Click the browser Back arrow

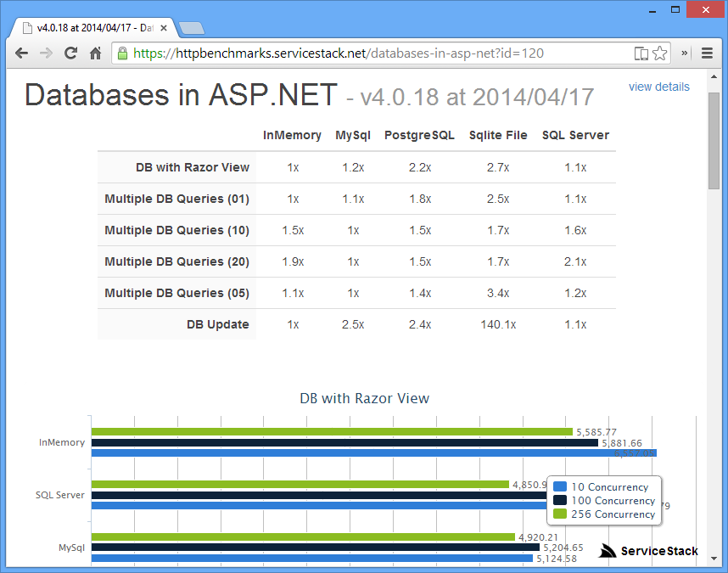pos(22,53)
